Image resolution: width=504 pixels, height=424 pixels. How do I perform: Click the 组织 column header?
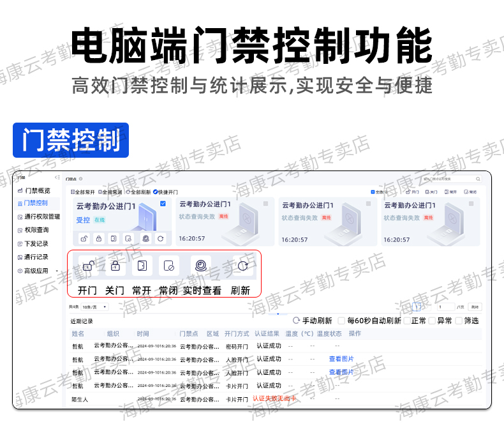click(x=113, y=333)
